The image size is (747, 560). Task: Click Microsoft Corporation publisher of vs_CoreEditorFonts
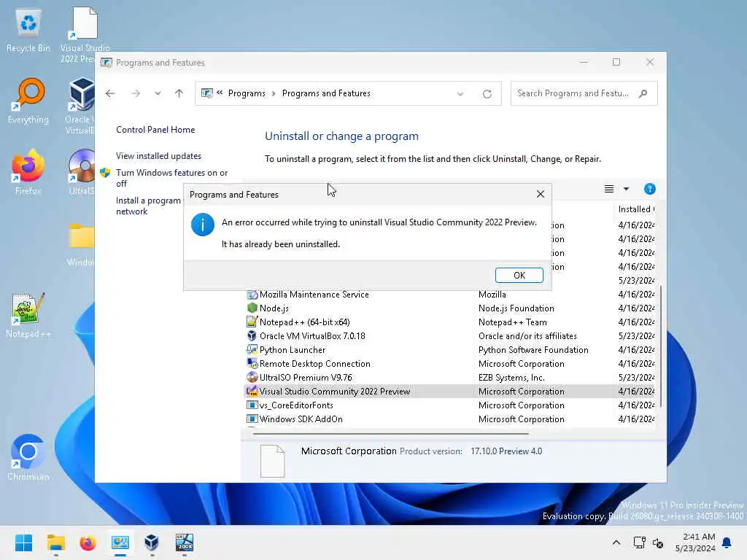click(x=521, y=405)
